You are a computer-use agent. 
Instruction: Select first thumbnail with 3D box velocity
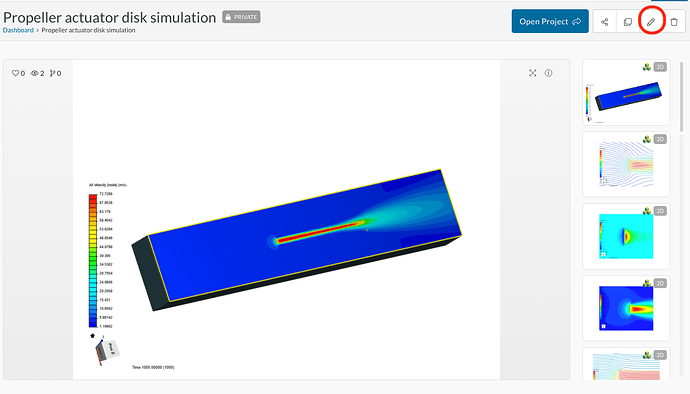(x=626, y=92)
